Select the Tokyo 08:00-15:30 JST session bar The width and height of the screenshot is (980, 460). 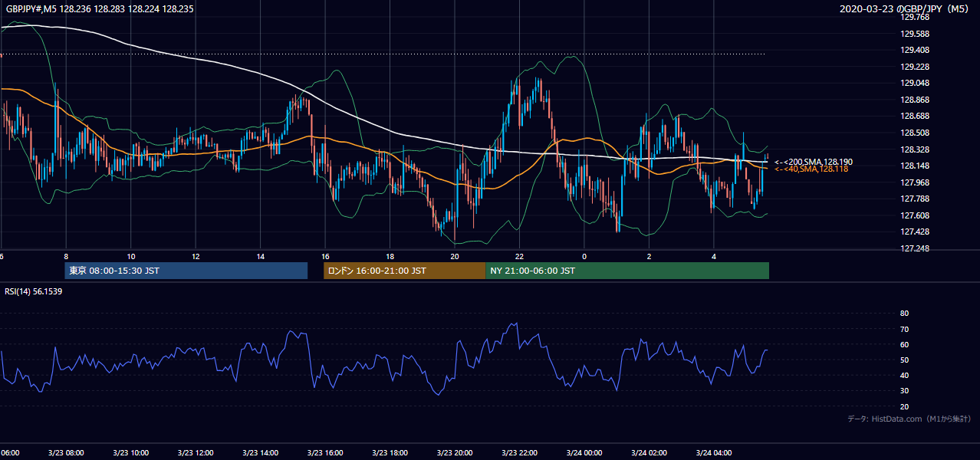tap(186, 271)
